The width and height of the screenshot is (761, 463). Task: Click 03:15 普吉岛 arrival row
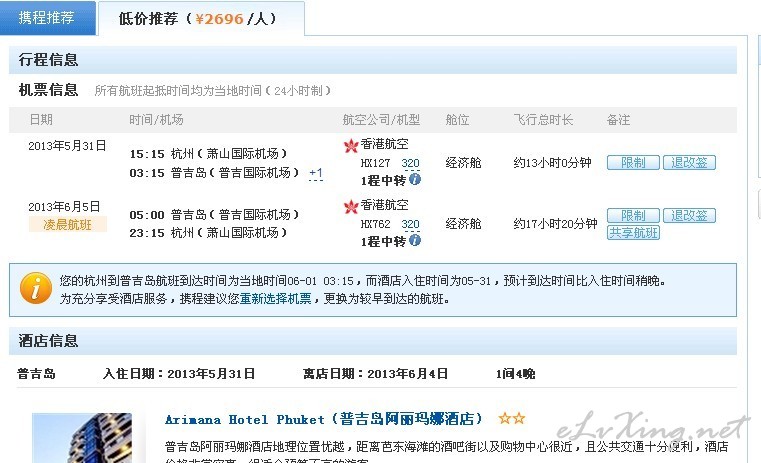point(214,173)
